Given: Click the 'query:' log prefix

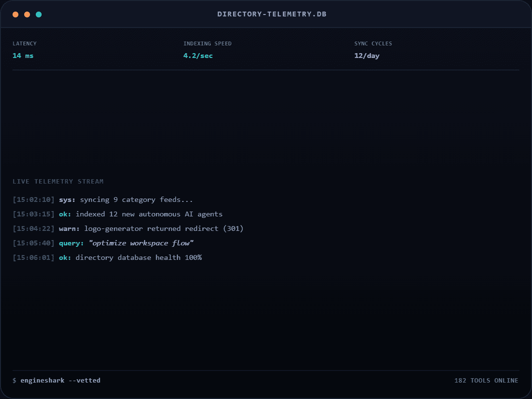Looking at the screenshot, I should click(x=71, y=243).
